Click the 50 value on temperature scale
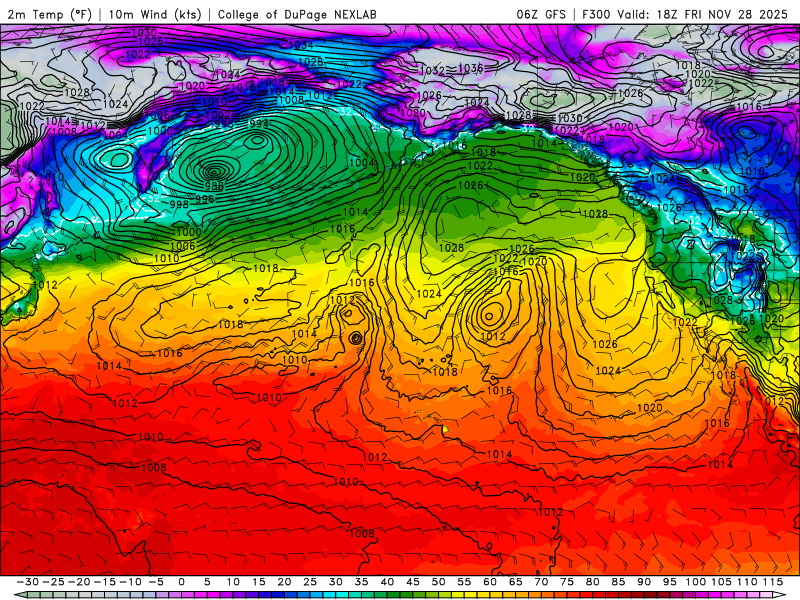This screenshot has width=800, height=600. pos(438,582)
